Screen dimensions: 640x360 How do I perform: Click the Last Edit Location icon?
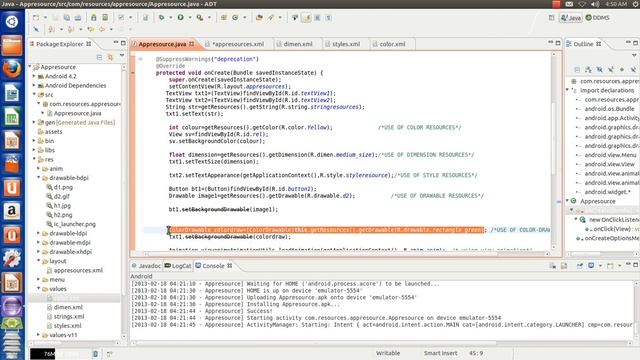coord(91,29)
